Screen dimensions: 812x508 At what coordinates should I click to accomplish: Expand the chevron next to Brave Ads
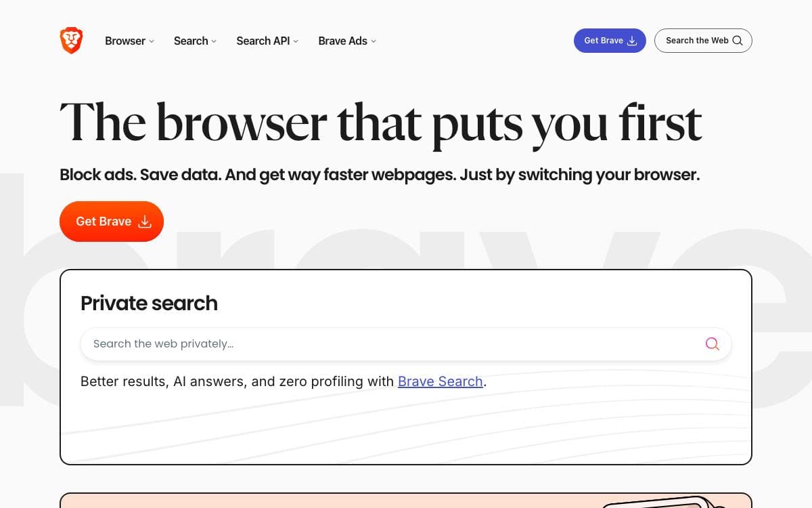[x=374, y=41]
